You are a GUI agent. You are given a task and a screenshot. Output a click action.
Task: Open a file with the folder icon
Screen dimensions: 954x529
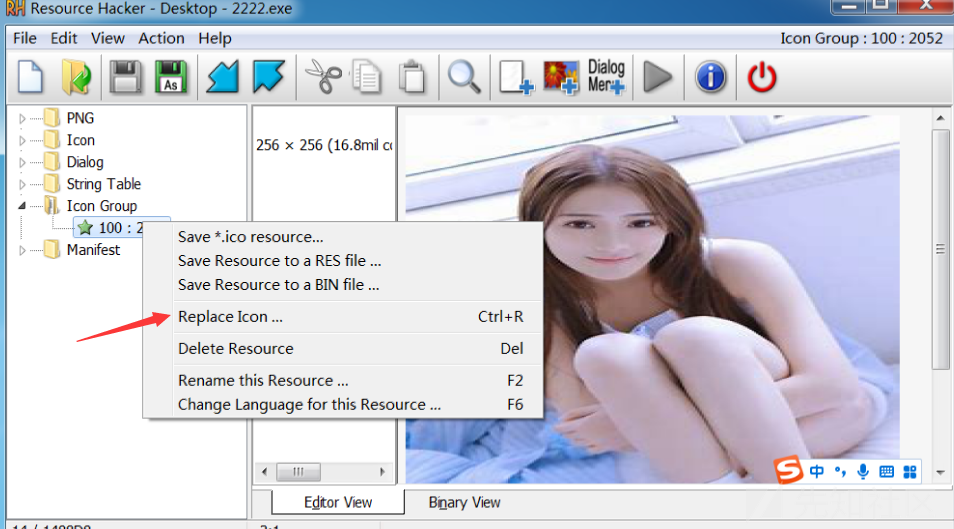click(75, 77)
